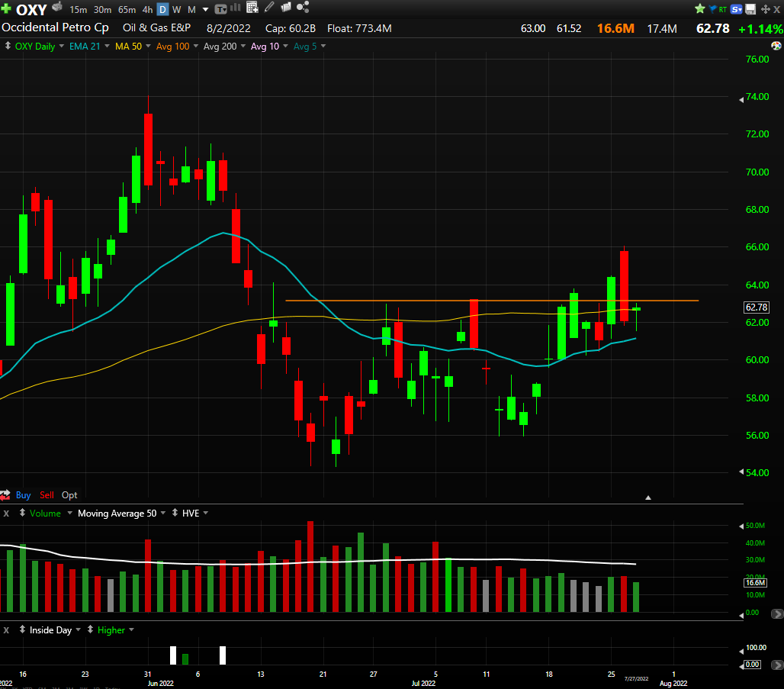This screenshot has width=784, height=689.
Task: Close the Volume pane with its X
Action: pyautogui.click(x=7, y=514)
